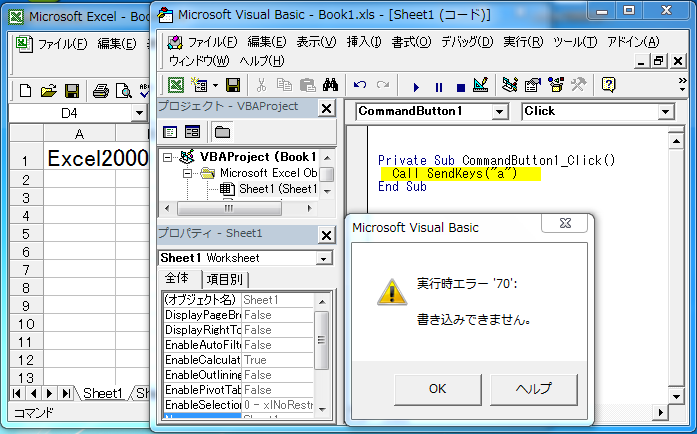Screen dimensions: 697x434
Task: Open ヘルプ(H) menu in VBA
Action: point(262,61)
